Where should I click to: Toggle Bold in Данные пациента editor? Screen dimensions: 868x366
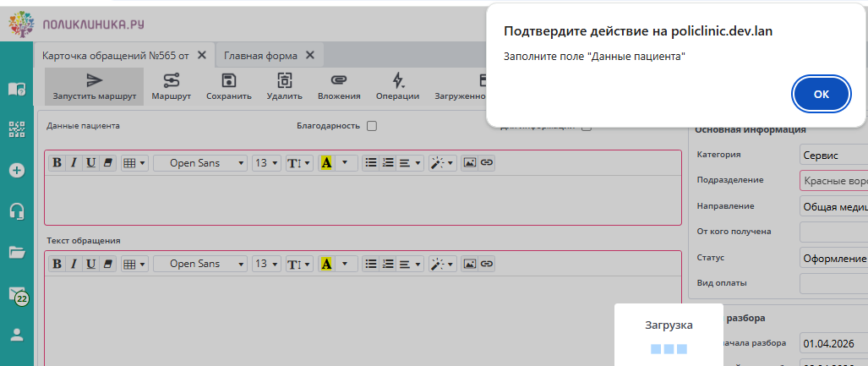point(57,163)
